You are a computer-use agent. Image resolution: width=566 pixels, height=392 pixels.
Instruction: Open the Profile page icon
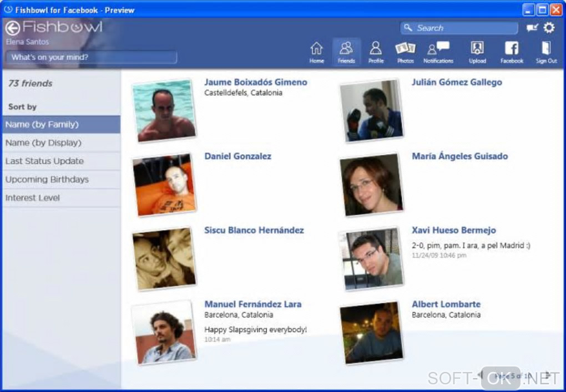(376, 52)
